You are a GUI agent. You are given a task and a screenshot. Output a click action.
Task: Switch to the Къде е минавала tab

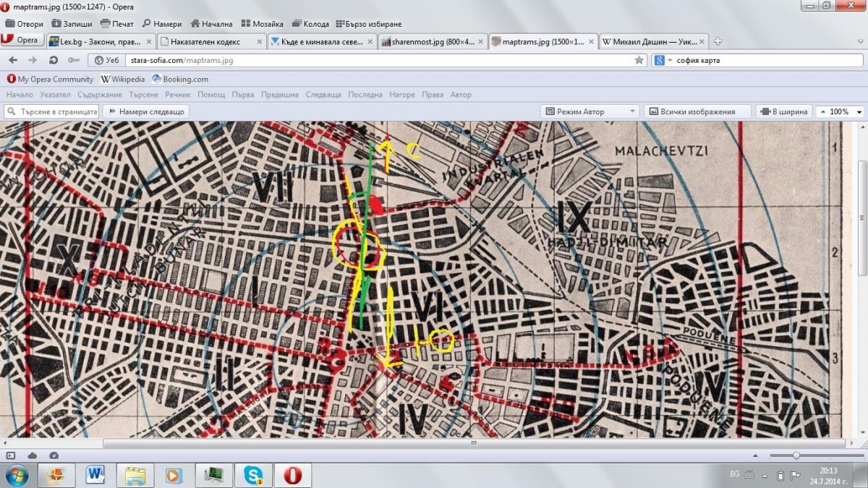tap(322, 41)
